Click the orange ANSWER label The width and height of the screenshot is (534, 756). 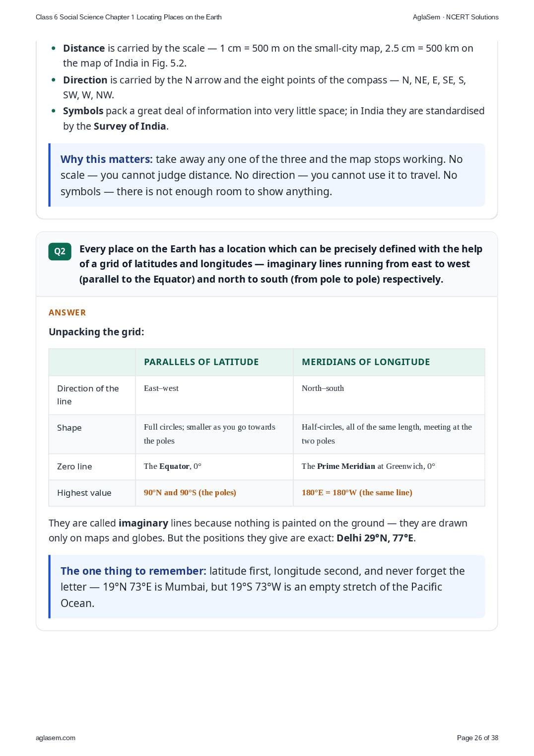click(67, 312)
